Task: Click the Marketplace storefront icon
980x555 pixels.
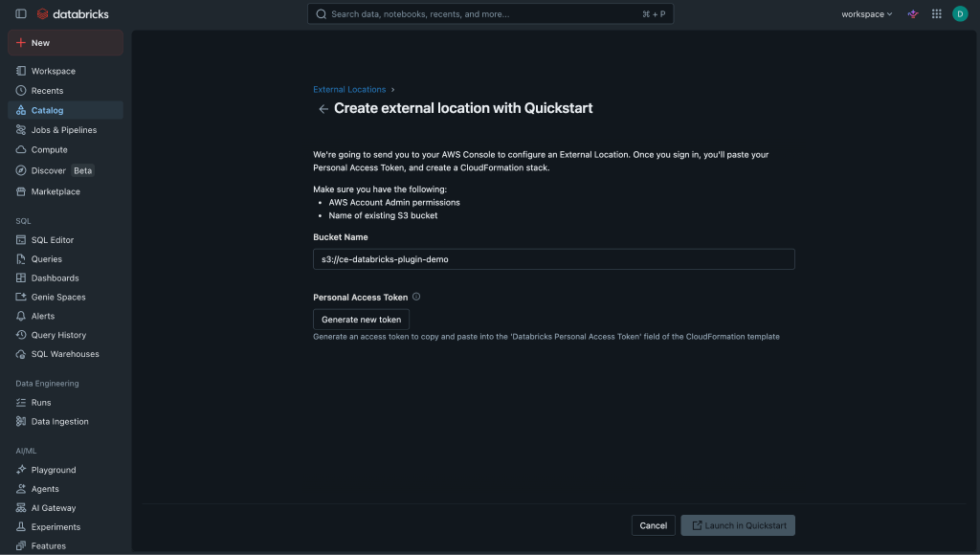Action: click(x=21, y=191)
